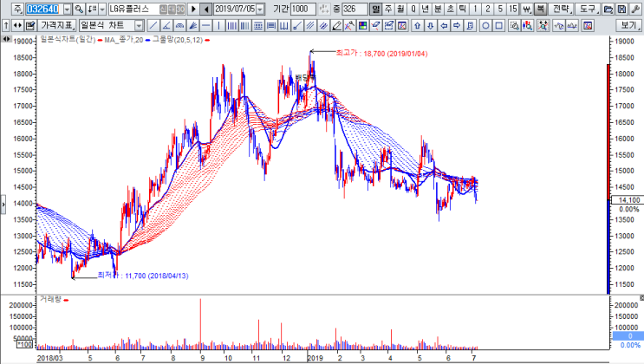Click the 1 interval button
This screenshot has height=364, width=644.
tap(475, 9)
